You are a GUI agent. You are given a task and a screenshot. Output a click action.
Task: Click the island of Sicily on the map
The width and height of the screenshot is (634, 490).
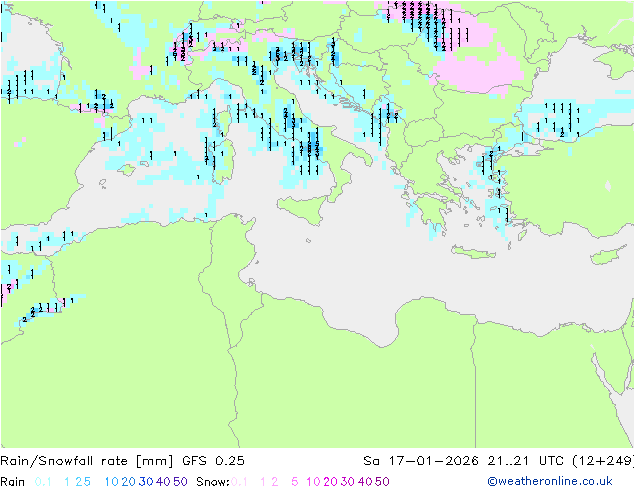304,209
